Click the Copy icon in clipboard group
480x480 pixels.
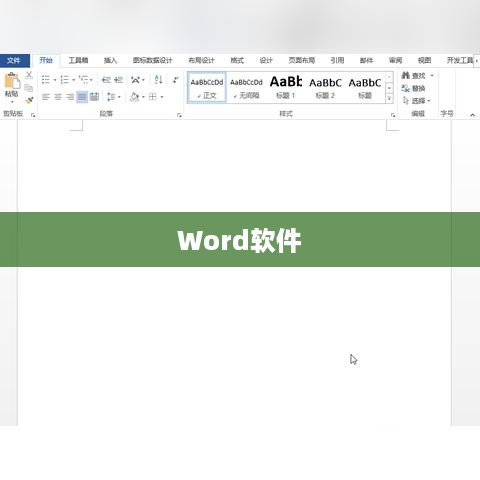tap(29, 88)
